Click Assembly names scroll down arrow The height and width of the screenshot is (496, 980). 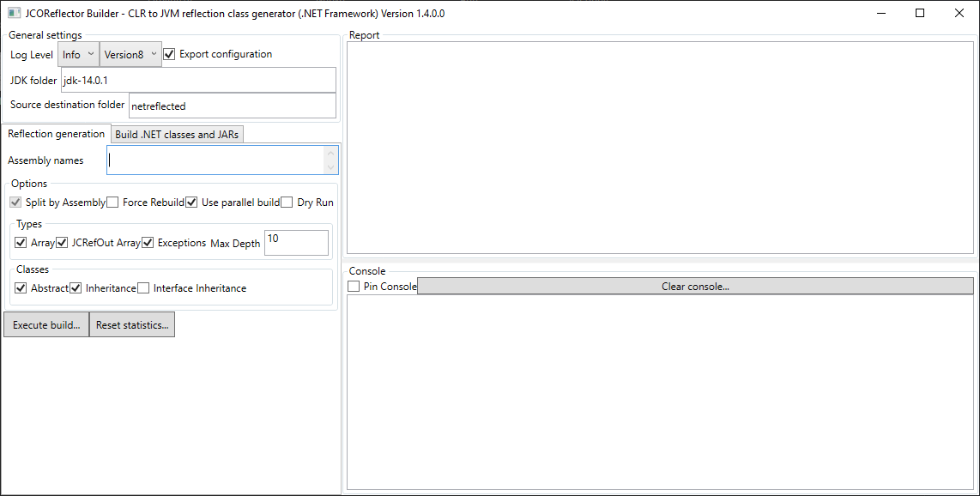pyautogui.click(x=331, y=166)
